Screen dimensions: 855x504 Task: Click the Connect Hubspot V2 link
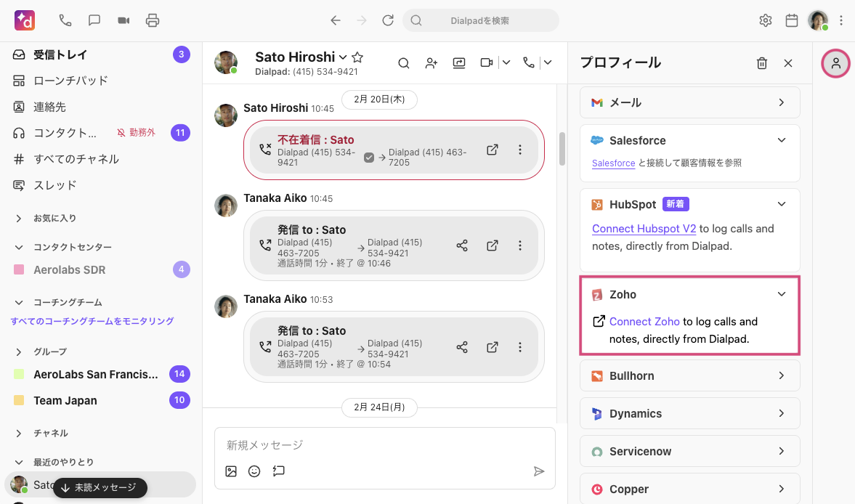click(x=644, y=229)
